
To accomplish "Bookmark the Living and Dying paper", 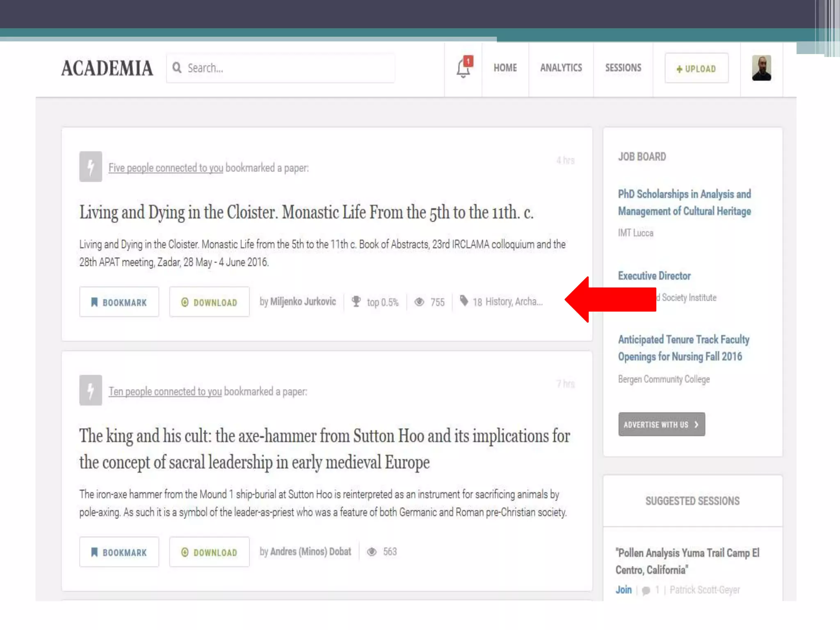I will pos(119,302).
